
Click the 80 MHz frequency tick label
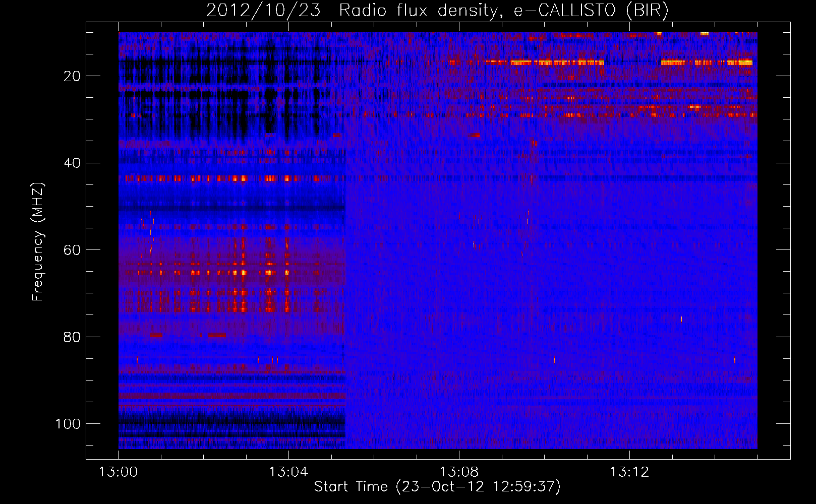point(72,337)
